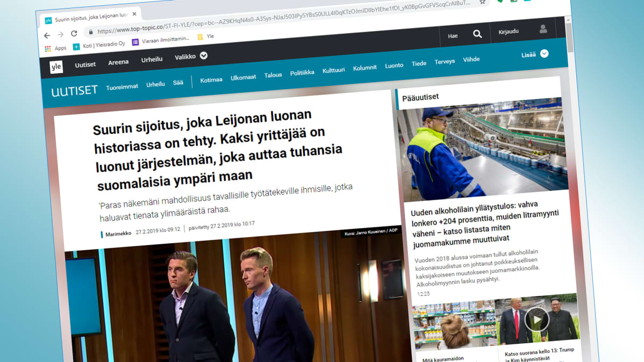Open Mitä kauramaidon article link
Viewport: 644px width, 362px height.
click(443, 359)
